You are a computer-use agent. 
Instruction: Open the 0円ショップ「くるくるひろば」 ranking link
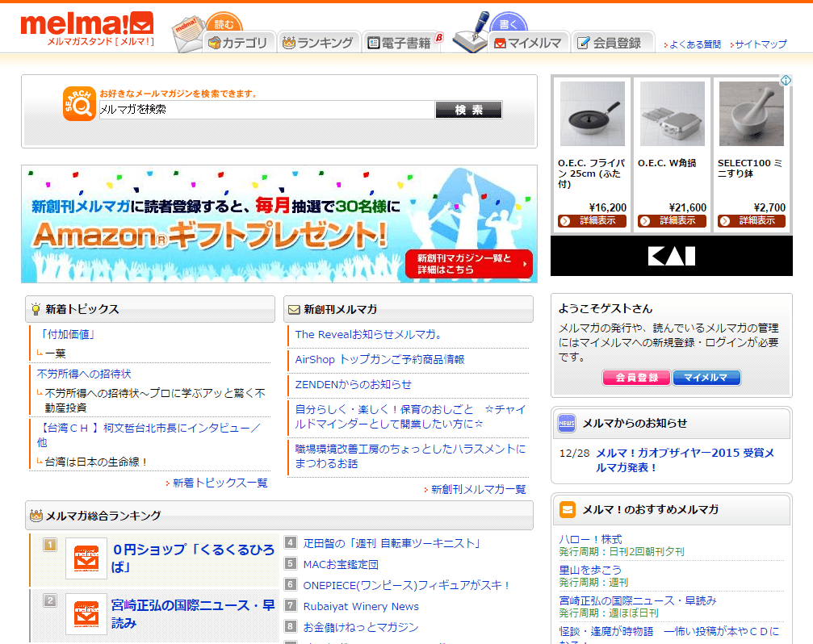[x=193, y=558]
